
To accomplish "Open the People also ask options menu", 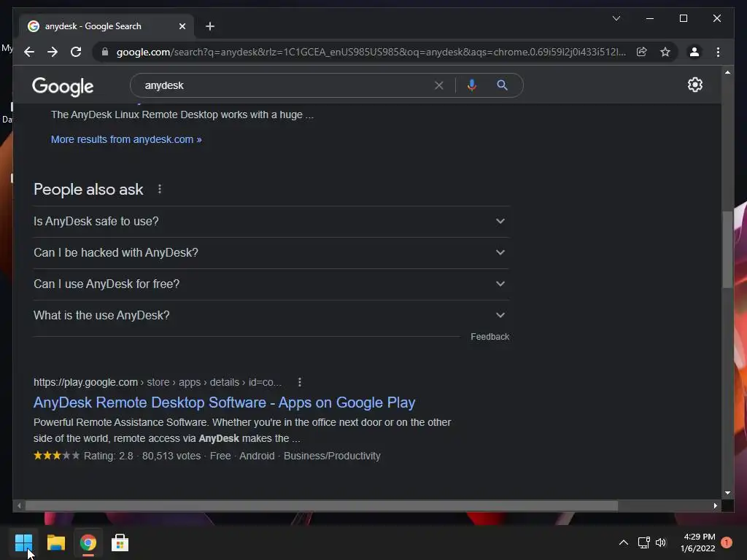I will [x=160, y=190].
